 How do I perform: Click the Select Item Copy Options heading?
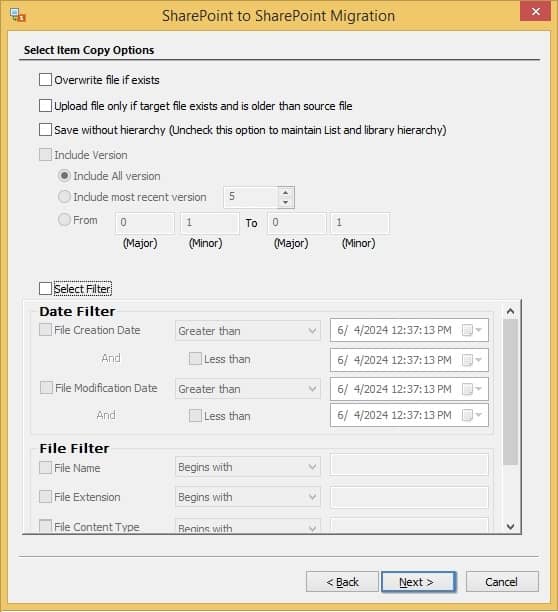click(89, 50)
